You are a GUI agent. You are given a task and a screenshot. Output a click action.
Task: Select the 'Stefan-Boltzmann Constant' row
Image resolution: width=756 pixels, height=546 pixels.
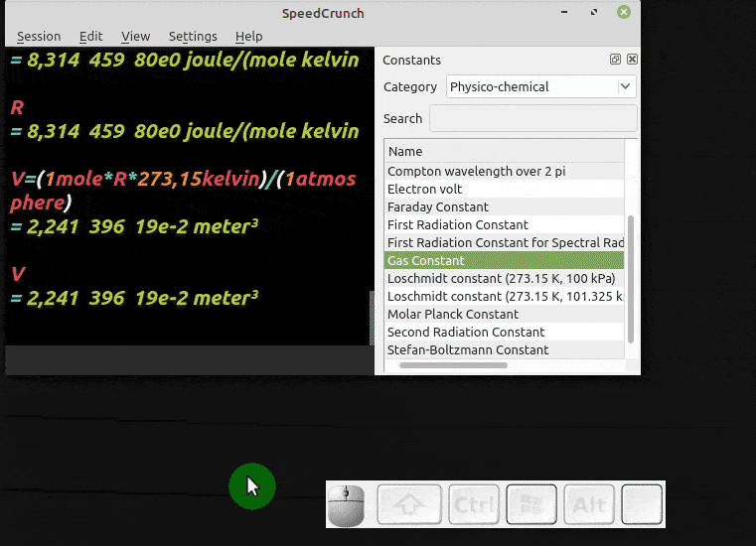point(505,349)
